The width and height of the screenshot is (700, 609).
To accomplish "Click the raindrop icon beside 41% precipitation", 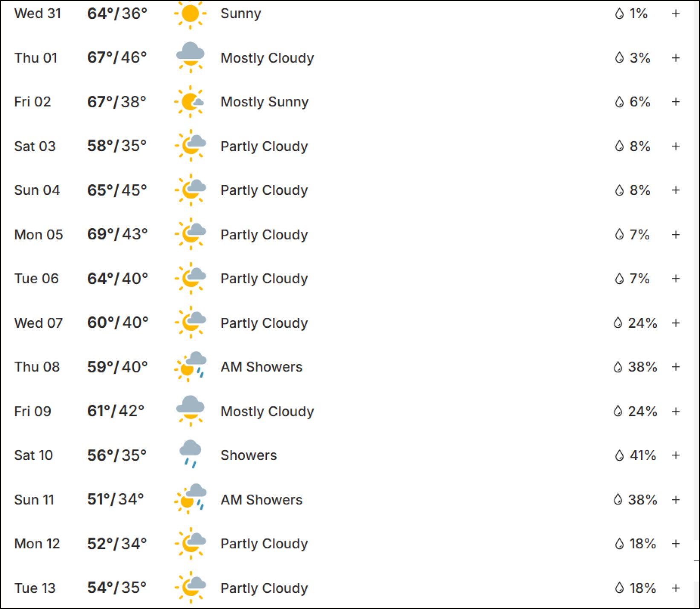I will click(x=619, y=455).
